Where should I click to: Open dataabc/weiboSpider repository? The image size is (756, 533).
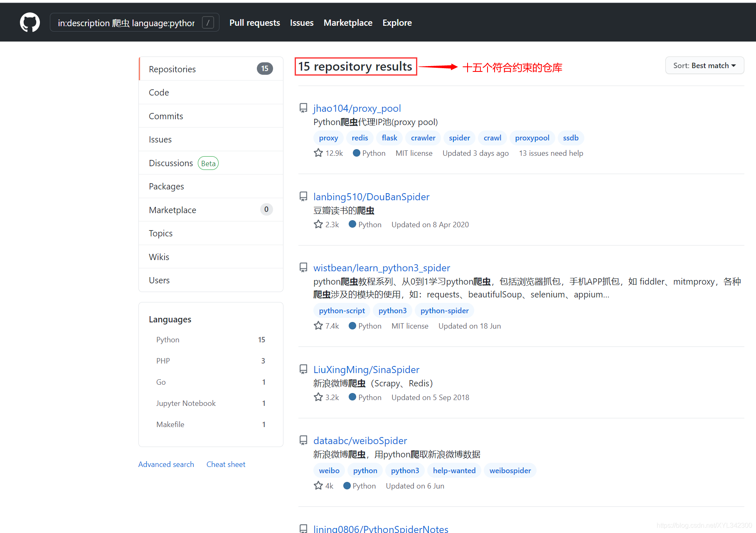click(x=360, y=441)
